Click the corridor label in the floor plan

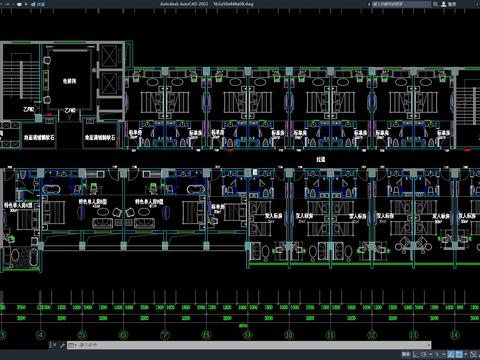(x=320, y=159)
